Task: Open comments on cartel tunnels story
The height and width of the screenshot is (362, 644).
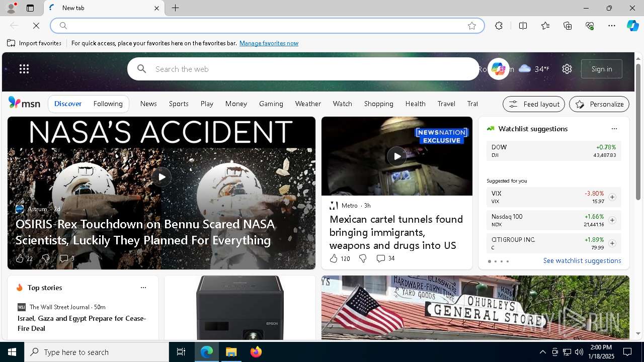Action: 385,258
